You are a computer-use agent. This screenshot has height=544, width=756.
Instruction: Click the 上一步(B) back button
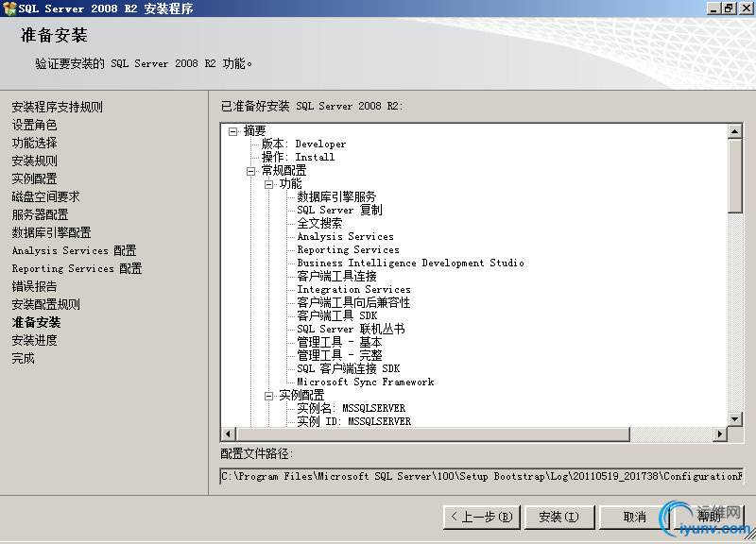pos(482,517)
